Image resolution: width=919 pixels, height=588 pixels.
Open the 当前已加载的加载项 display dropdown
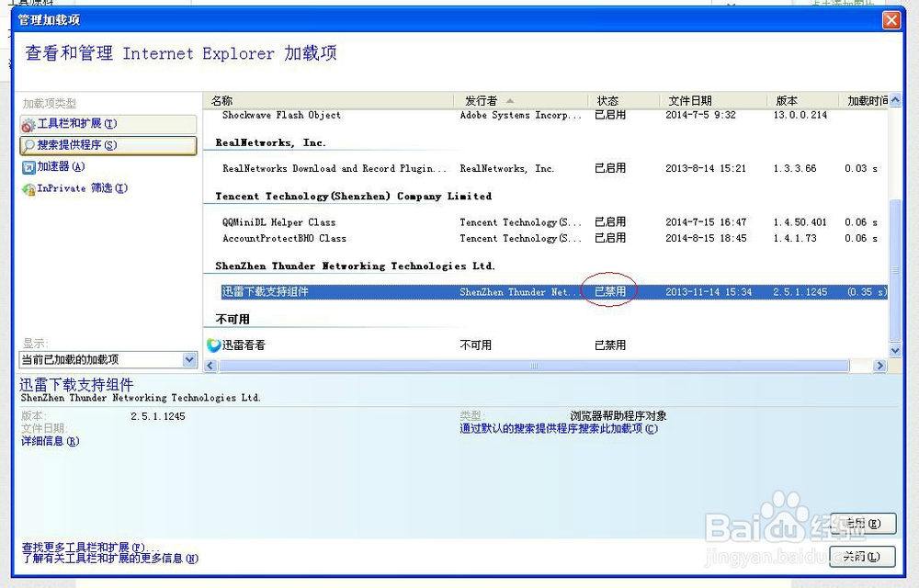108,359
